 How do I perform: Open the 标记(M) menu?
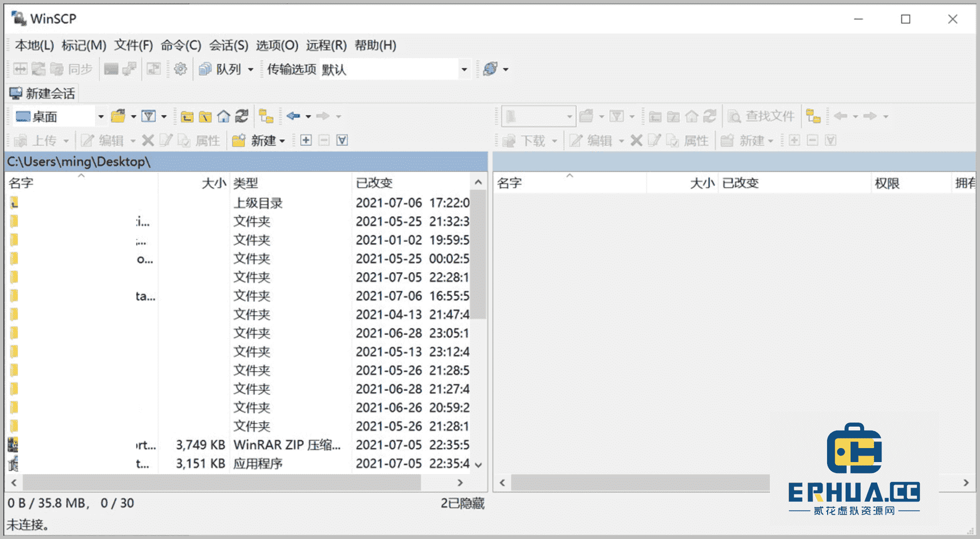pyautogui.click(x=84, y=45)
